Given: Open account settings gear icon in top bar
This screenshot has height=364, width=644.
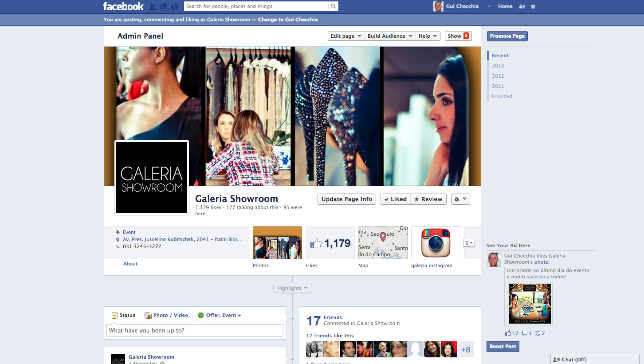Looking at the screenshot, I should (x=533, y=7).
